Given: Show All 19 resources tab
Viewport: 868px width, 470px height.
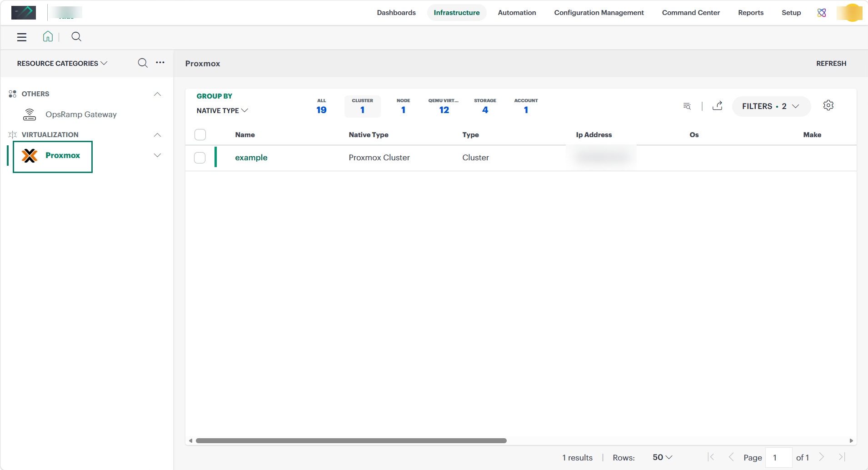Looking at the screenshot, I should (321, 106).
